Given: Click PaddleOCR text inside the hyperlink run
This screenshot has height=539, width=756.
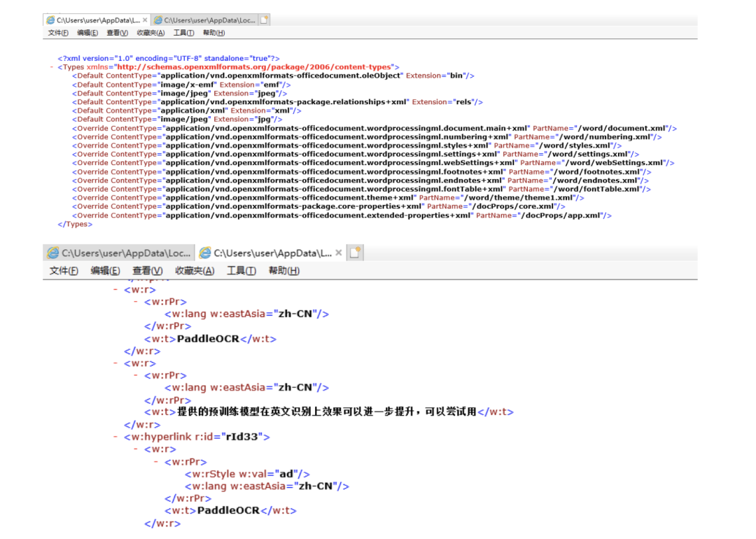Looking at the screenshot, I should coord(228,510).
